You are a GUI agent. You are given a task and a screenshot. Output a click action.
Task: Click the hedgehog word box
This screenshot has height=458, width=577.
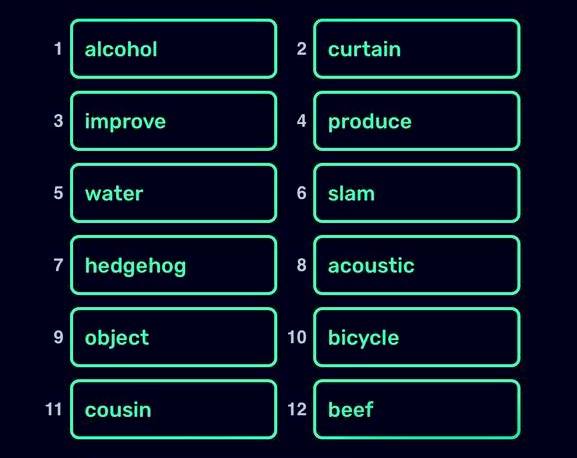tap(173, 265)
